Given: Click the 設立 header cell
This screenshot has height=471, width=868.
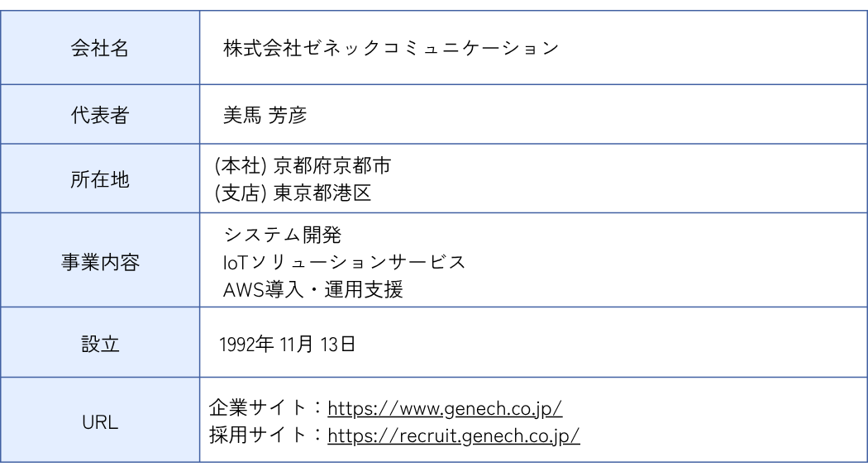Looking at the screenshot, I should tap(98, 345).
